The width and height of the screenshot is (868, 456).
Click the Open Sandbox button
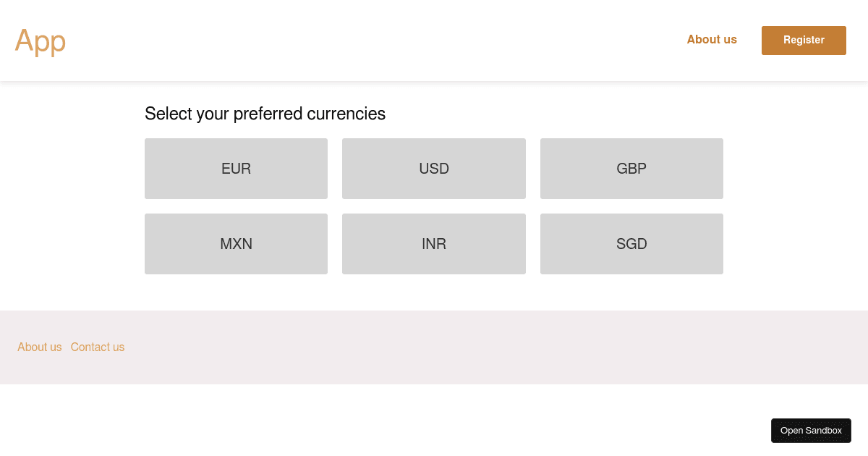811,431
